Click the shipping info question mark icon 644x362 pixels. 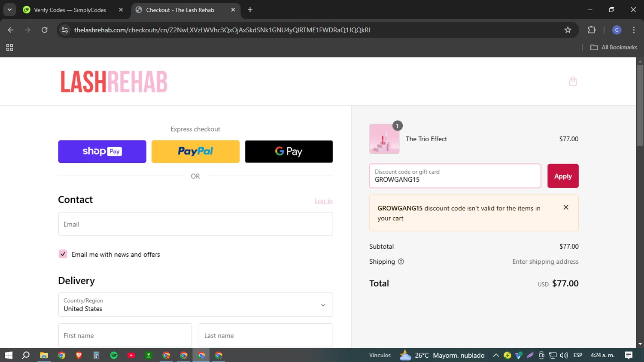(401, 262)
